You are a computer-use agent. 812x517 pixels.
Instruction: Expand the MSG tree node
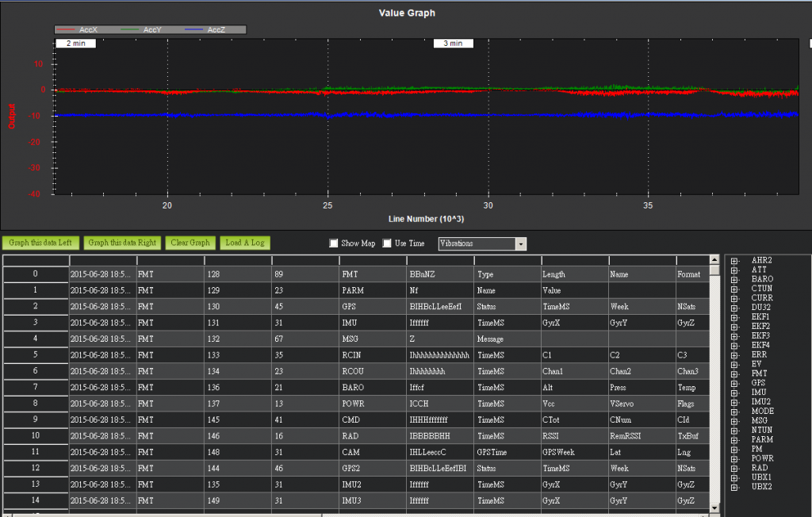[x=734, y=420]
